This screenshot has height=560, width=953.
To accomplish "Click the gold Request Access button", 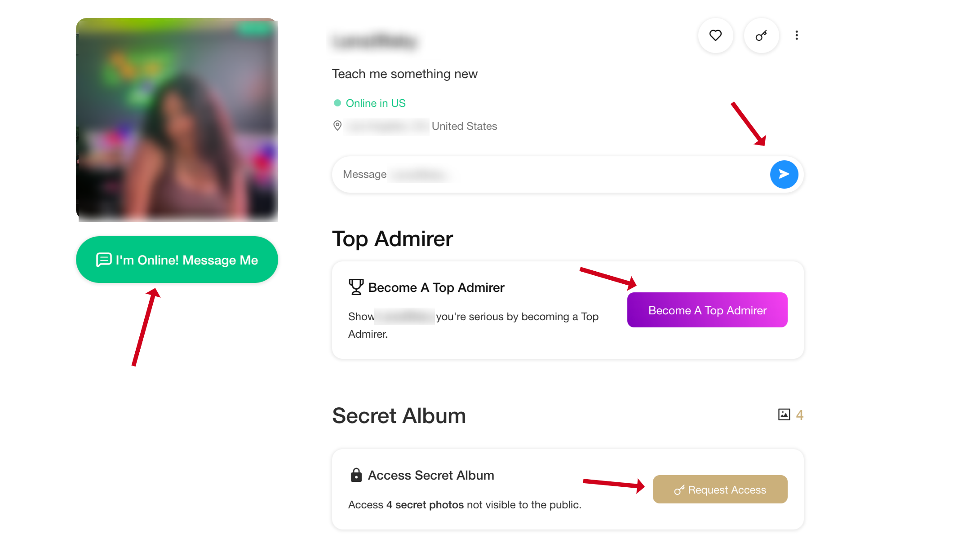I will pos(720,489).
